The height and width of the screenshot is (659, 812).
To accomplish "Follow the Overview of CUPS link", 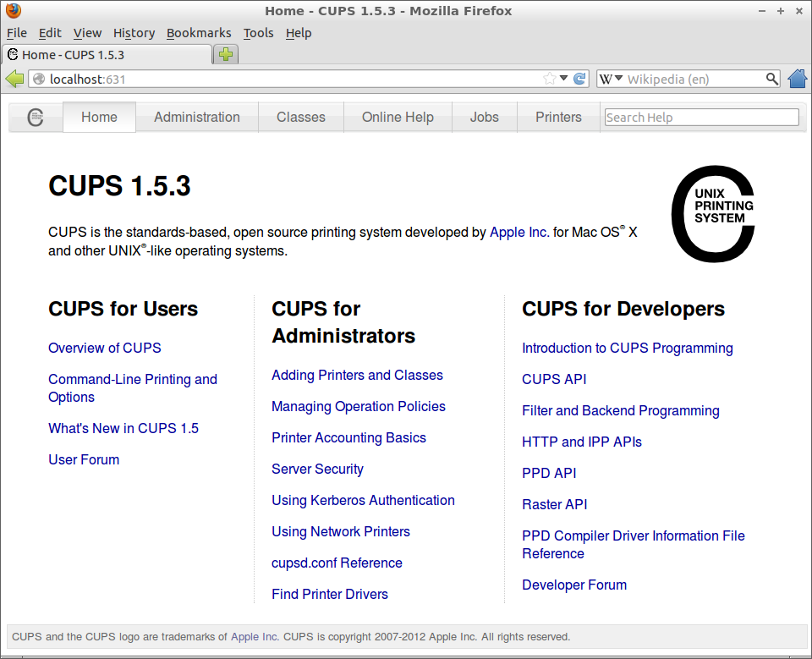I will (104, 348).
